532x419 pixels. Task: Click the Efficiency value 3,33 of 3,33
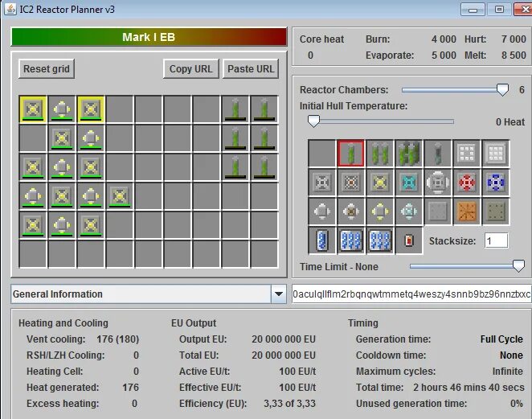pos(290,404)
